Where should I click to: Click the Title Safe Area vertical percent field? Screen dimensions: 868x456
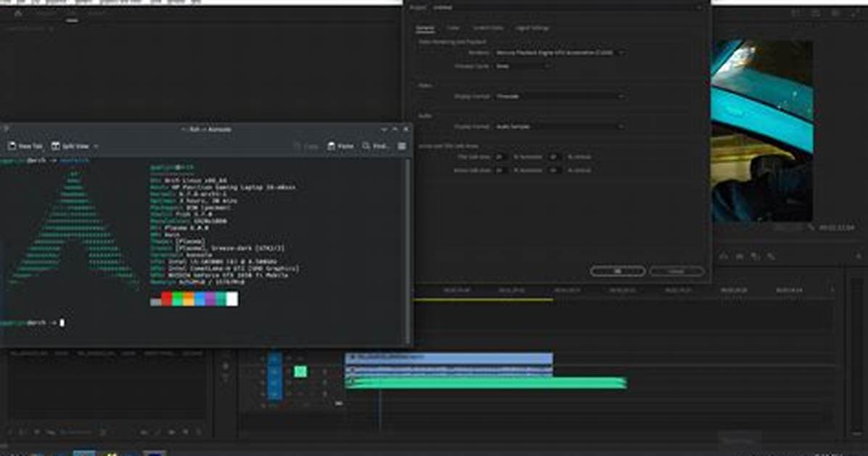tap(554, 158)
